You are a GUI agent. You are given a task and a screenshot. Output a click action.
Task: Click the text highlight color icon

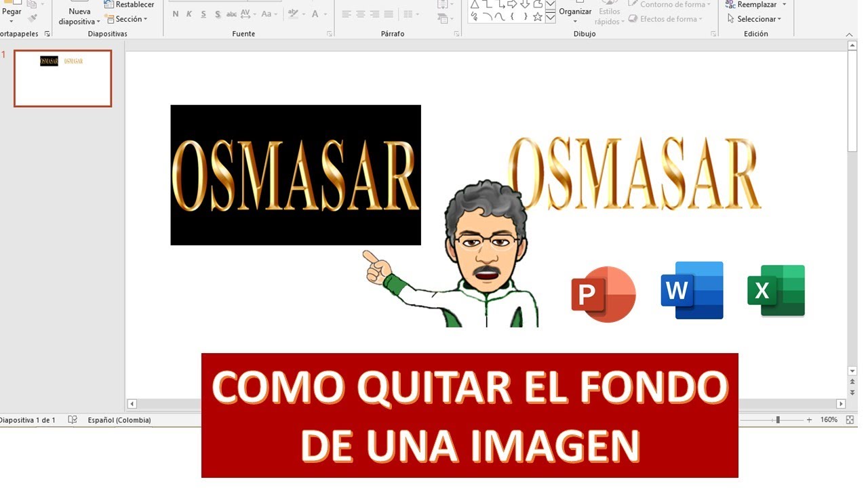tap(293, 14)
